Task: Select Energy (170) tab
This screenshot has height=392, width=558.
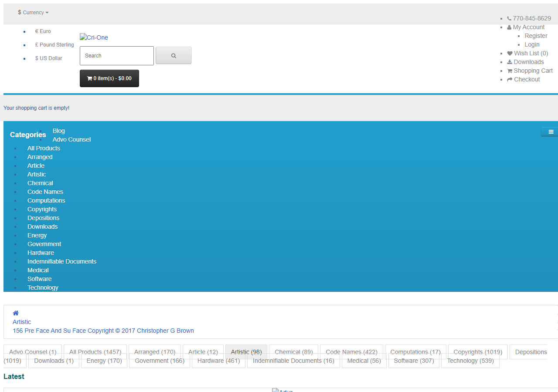Action: tap(104, 361)
